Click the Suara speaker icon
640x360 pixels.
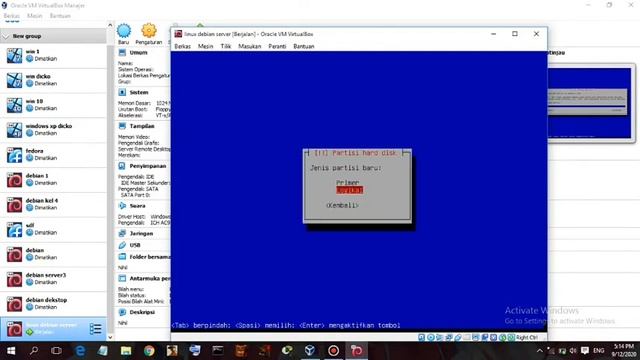click(122, 206)
